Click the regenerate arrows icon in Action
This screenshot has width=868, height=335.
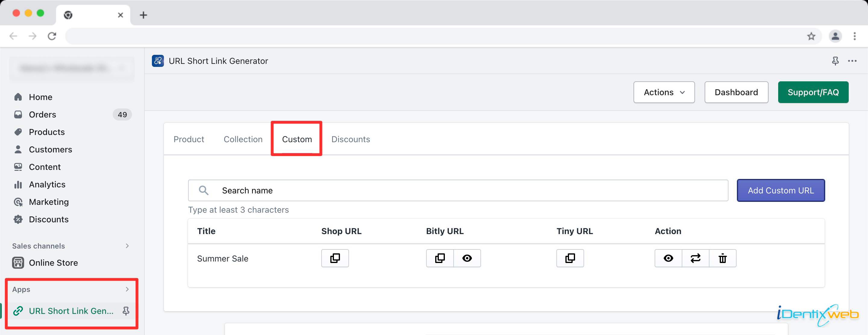coord(696,258)
